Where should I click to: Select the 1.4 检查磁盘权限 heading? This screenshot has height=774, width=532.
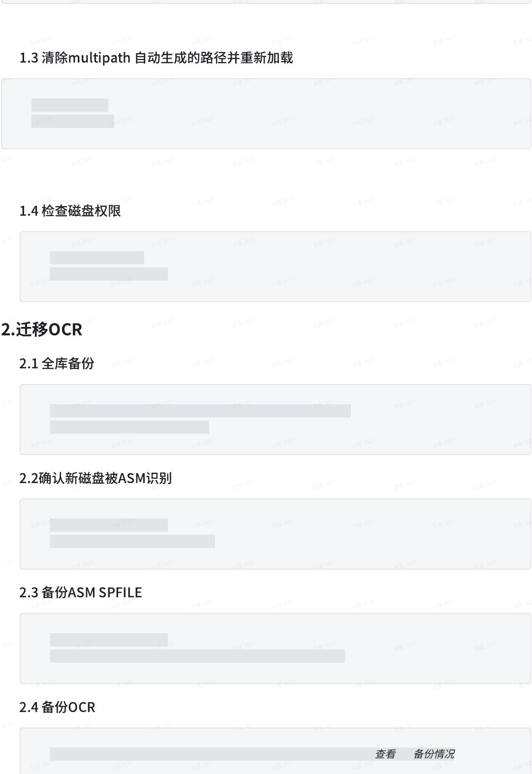[x=70, y=211]
